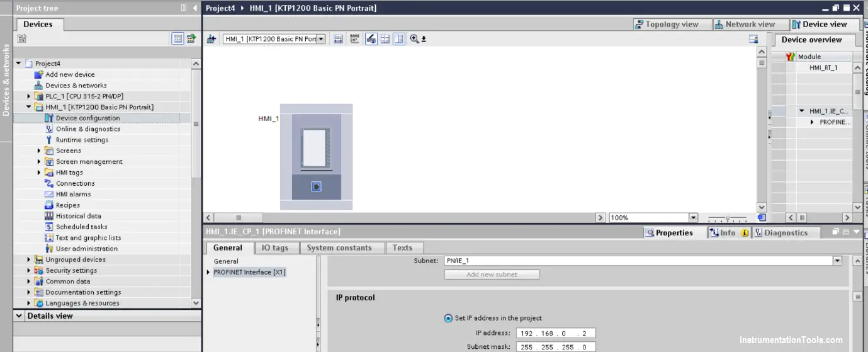Click the Add new subnet button
The height and width of the screenshot is (352, 868).
[x=492, y=275]
